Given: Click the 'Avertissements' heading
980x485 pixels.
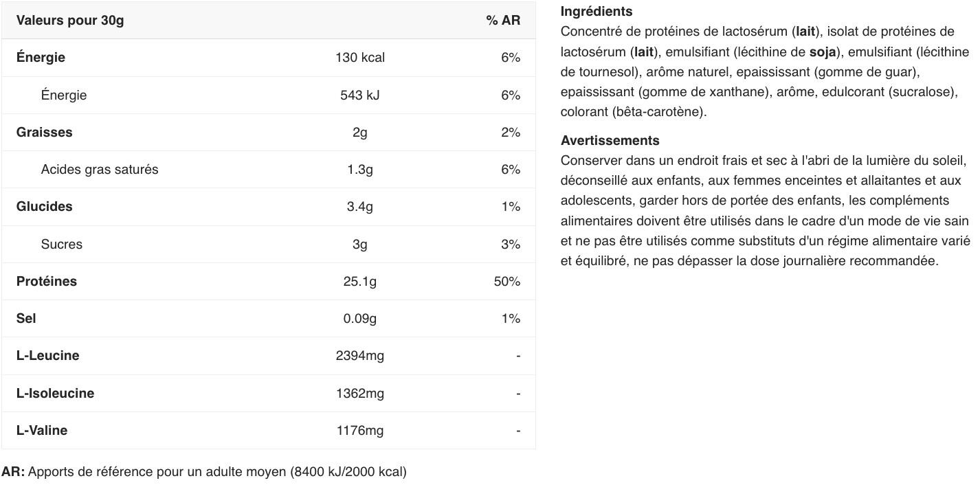Looking at the screenshot, I should coord(610,140).
